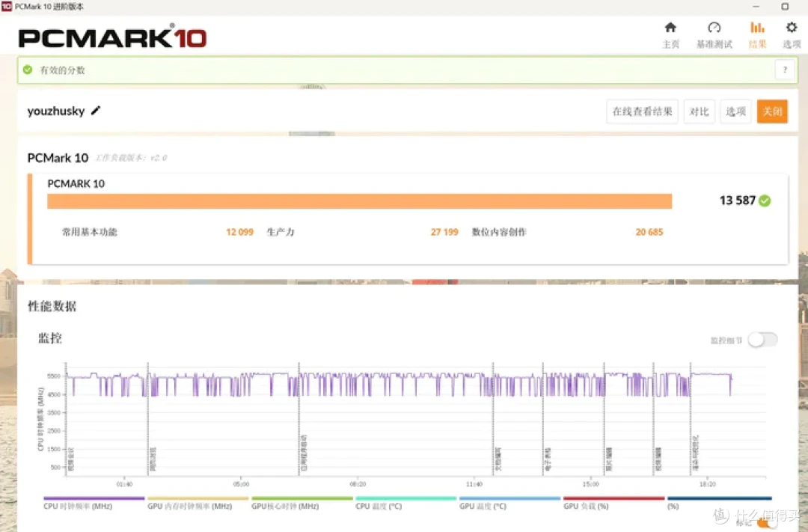
Task: Select GPU 负载 (%) legend swatch
Action: click(613, 498)
